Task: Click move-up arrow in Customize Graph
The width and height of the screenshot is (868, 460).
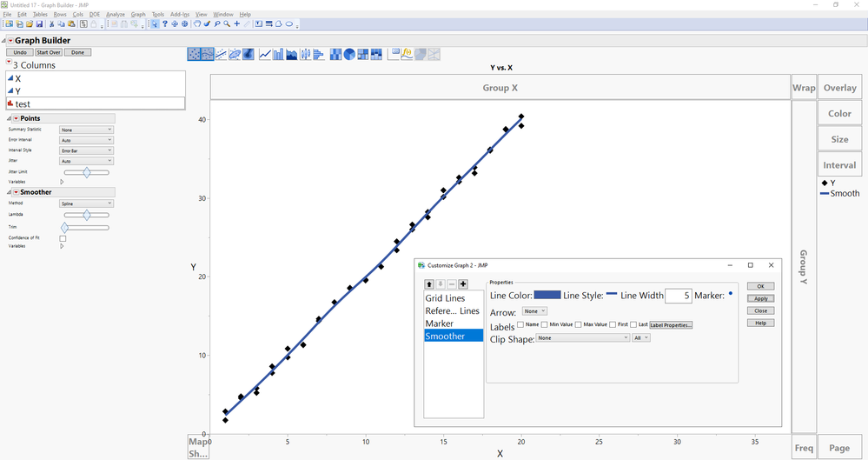Action: coord(429,284)
